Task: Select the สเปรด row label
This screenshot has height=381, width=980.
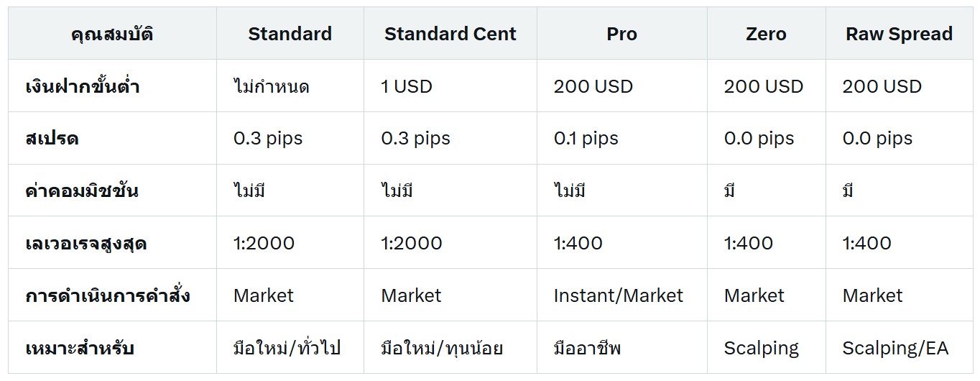Action: pyautogui.click(x=52, y=139)
